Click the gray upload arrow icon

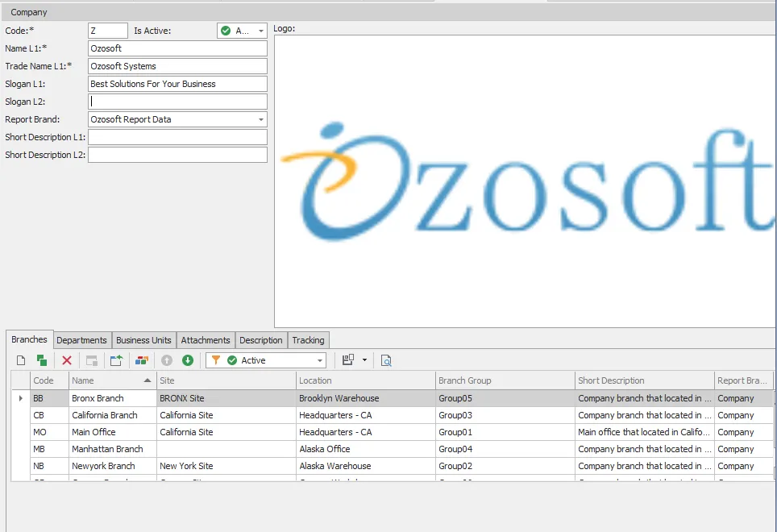point(166,360)
